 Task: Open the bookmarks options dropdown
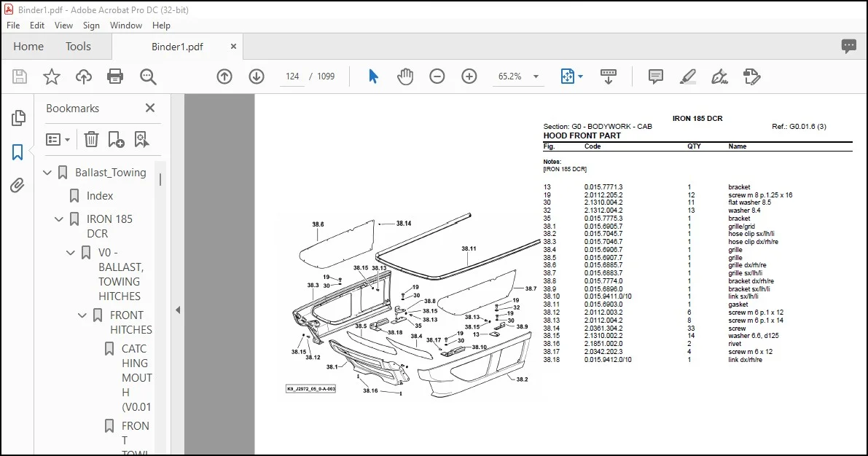click(x=58, y=139)
